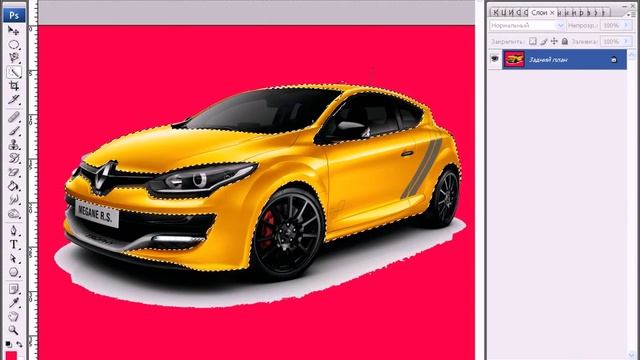This screenshot has height=360, width=640.
Task: Toggle lock all in Layers panel
Action: [x=564, y=41]
